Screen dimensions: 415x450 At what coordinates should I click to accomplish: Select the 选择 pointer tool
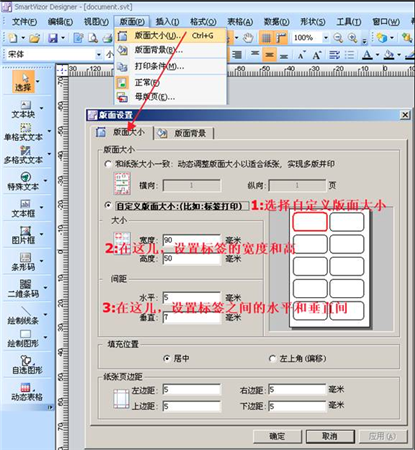coord(23,82)
